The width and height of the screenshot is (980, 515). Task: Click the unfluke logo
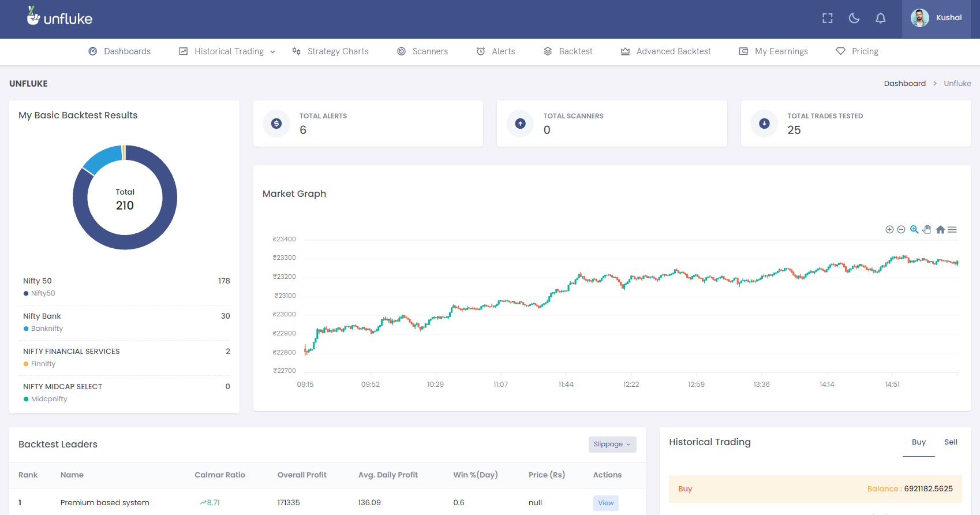[59, 17]
